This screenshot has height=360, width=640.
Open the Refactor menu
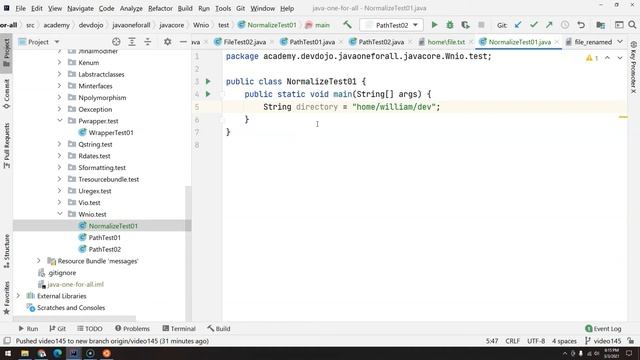point(160,8)
